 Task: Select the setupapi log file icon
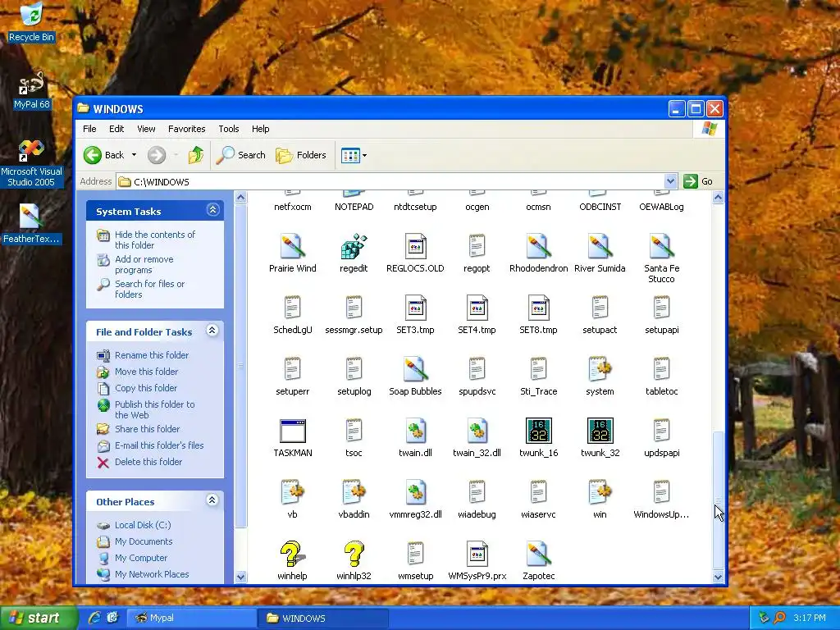[662, 308]
